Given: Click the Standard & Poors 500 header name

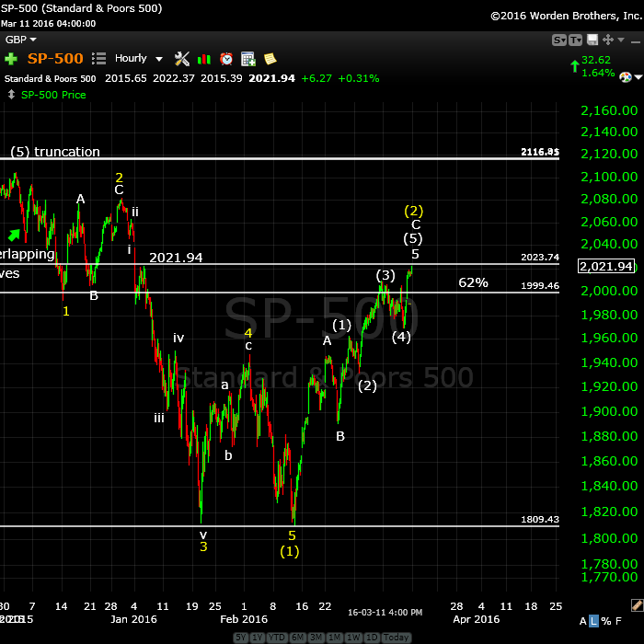Looking at the screenshot, I should point(50,78).
